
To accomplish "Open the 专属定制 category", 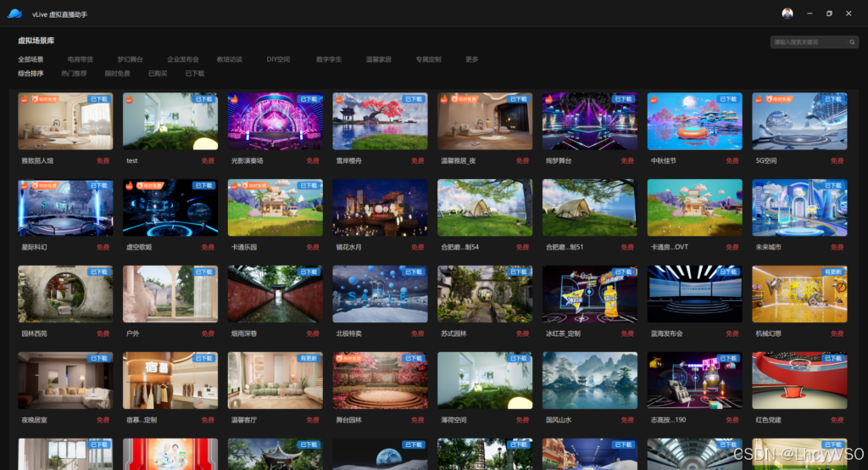I will [x=428, y=59].
